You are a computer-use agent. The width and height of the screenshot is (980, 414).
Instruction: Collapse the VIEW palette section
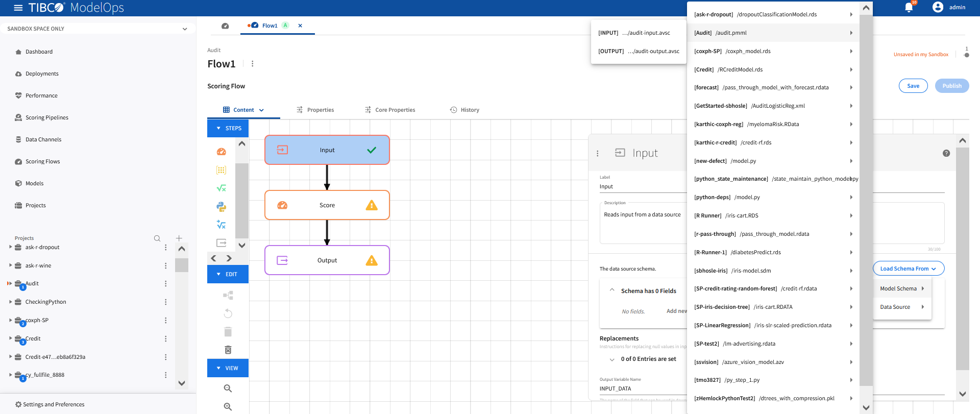point(228,368)
